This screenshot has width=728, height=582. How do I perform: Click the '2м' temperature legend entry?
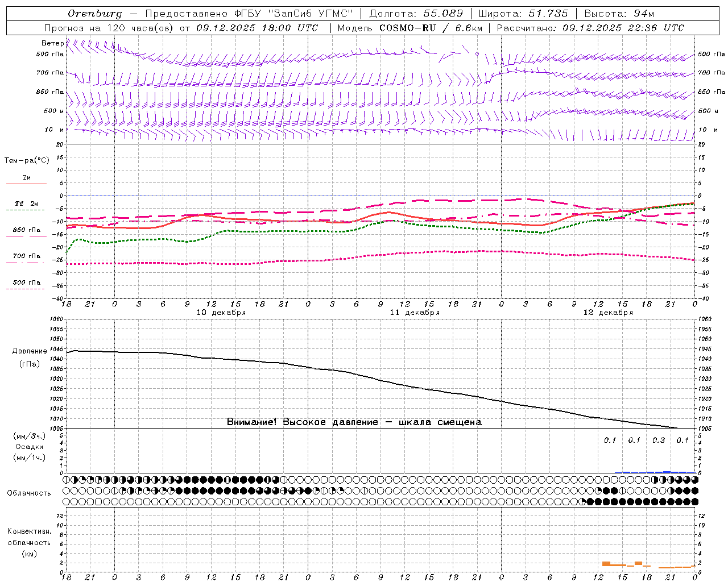[27, 178]
